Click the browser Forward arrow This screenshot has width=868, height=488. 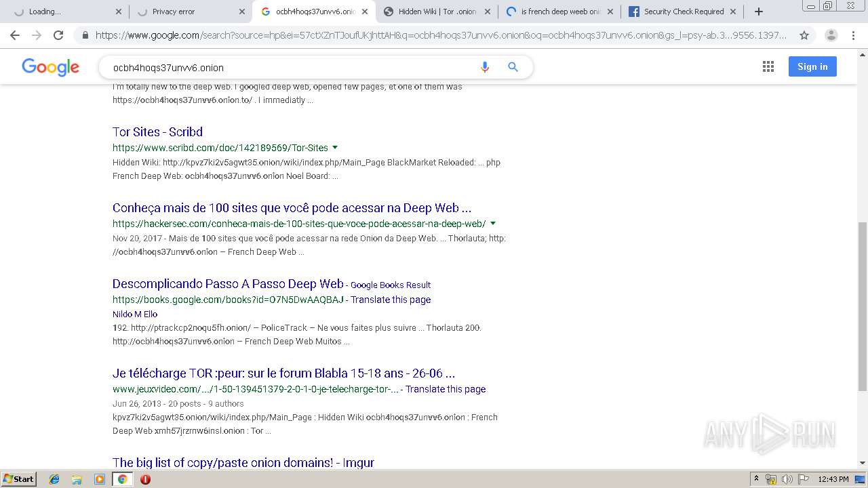tap(37, 35)
